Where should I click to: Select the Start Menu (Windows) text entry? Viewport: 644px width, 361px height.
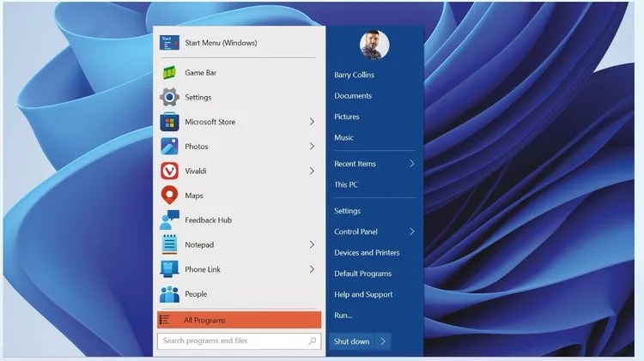pyautogui.click(x=221, y=43)
